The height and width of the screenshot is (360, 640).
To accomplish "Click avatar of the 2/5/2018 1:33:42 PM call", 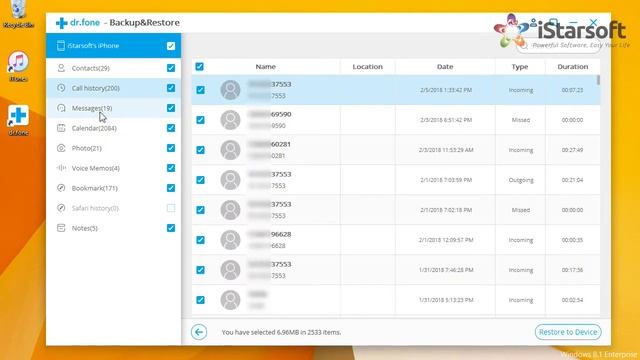I will [x=230, y=90].
